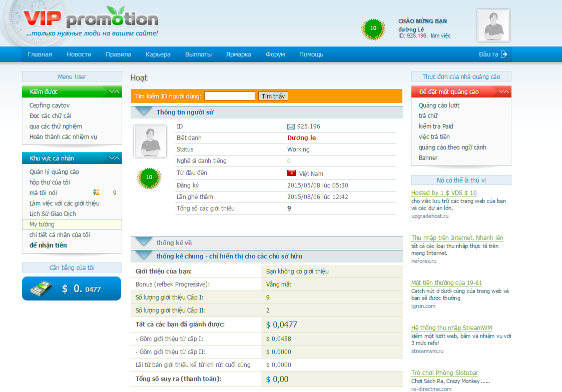Open Thu nhập trên Internet ad link
Image resolution: width=562 pixels, height=392 pixels.
[x=457, y=237]
